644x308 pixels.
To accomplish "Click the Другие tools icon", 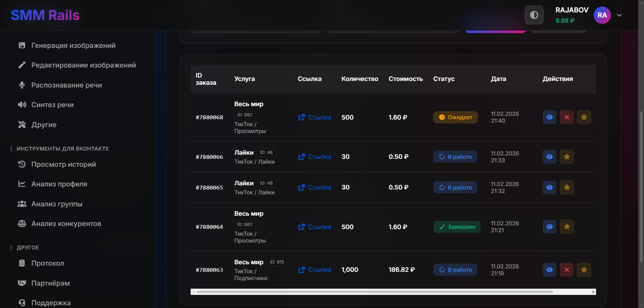I will pos(22,125).
